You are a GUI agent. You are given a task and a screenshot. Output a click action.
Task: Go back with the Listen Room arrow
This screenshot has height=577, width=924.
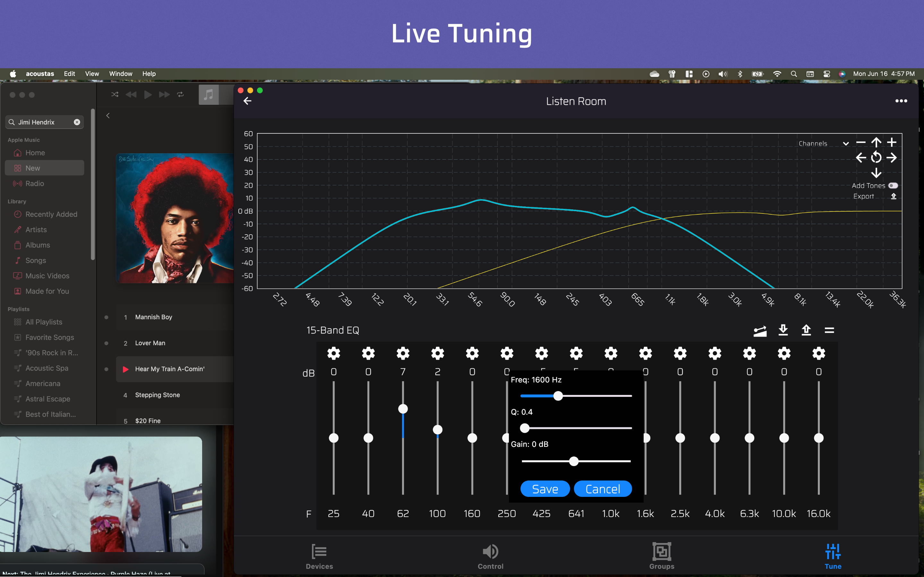(247, 101)
